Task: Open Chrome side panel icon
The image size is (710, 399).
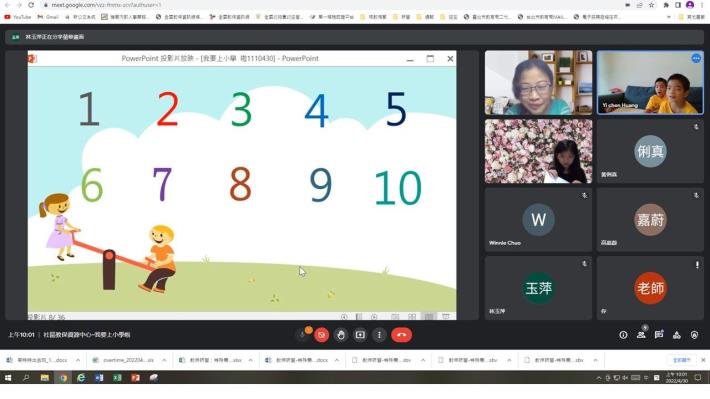Action: [678, 5]
